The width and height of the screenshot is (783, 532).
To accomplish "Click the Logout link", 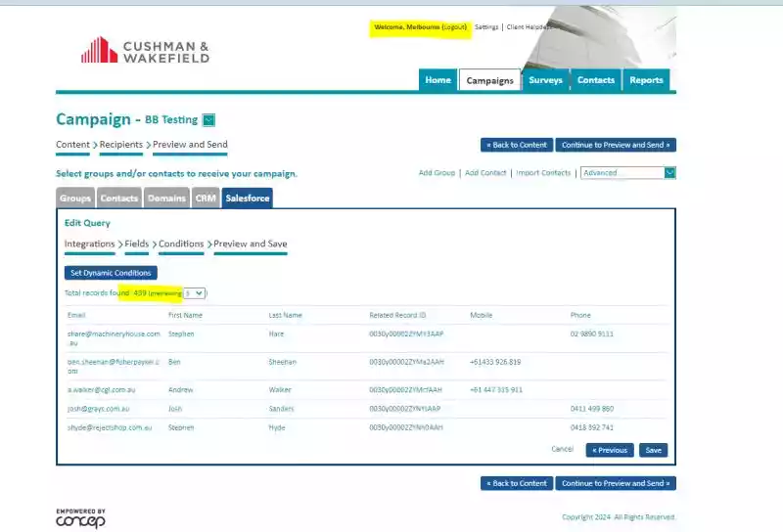I will pos(454,27).
